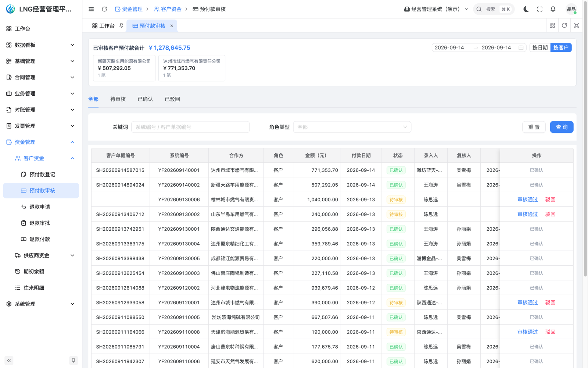
Task: Click cell SH20260914587015
Action: pyautogui.click(x=120, y=170)
